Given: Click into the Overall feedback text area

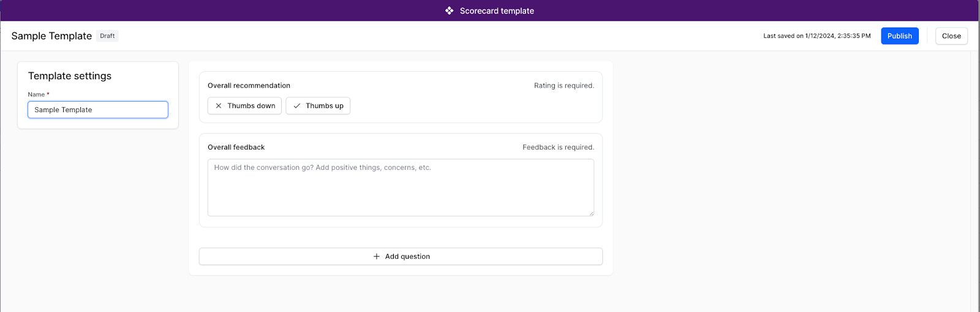Looking at the screenshot, I should (401, 188).
